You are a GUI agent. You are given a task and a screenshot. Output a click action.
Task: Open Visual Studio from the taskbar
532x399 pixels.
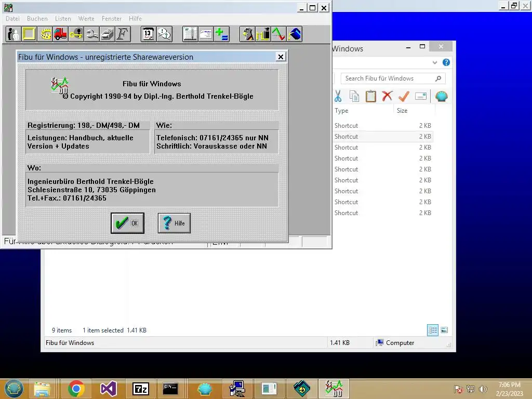coord(109,389)
